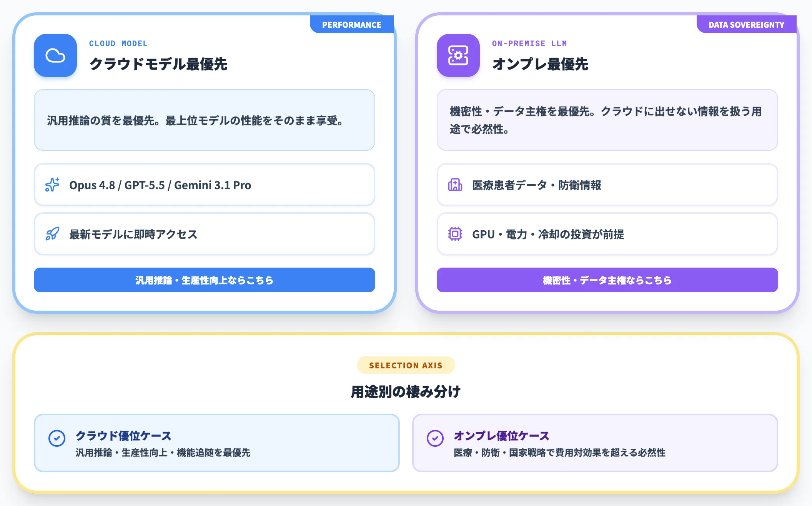Click the 機密性・データ主権を最優先 description text

606,120
